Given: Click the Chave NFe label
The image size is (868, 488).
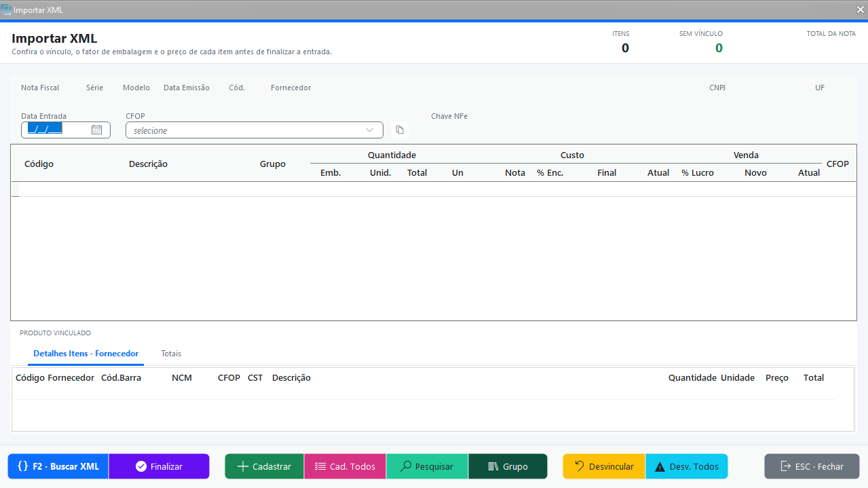Looking at the screenshot, I should click(449, 116).
